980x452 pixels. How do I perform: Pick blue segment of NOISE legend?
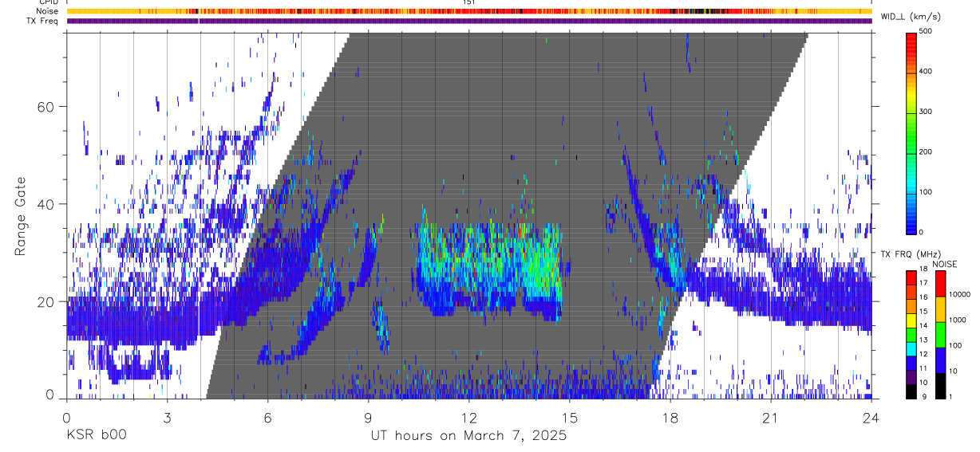[x=939, y=360]
